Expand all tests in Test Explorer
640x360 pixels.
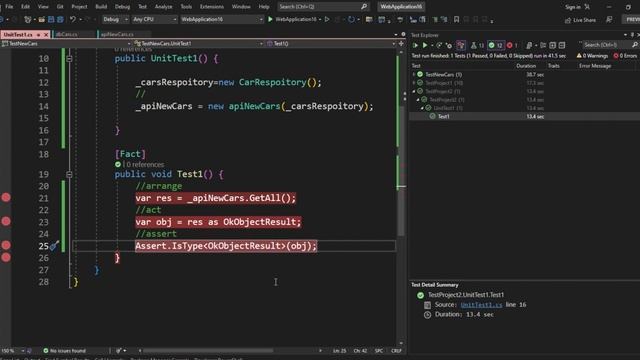[x=552, y=45]
